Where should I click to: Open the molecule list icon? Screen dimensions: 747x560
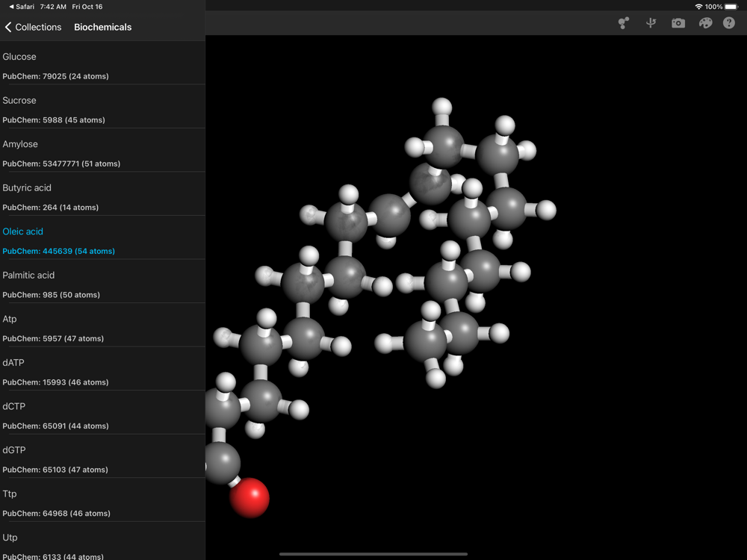623,23
